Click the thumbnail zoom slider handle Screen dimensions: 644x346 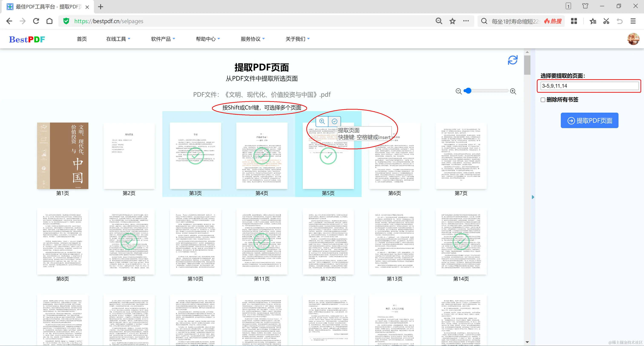coord(468,91)
